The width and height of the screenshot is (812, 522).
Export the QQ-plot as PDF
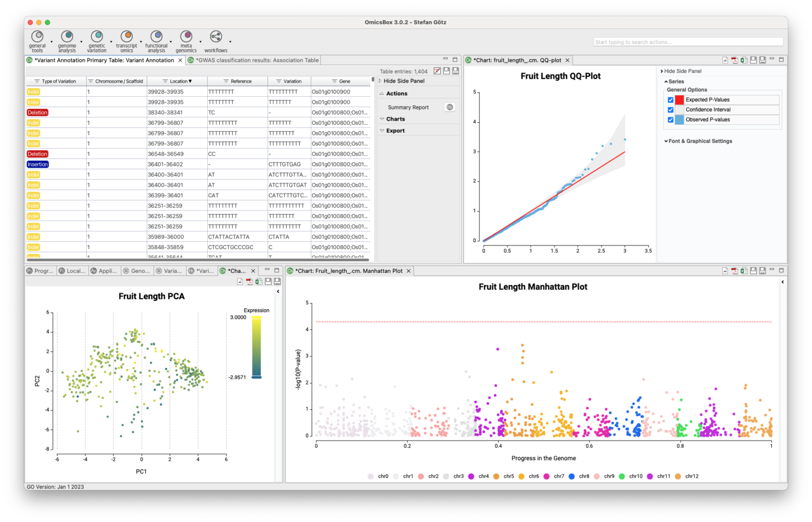coord(734,60)
